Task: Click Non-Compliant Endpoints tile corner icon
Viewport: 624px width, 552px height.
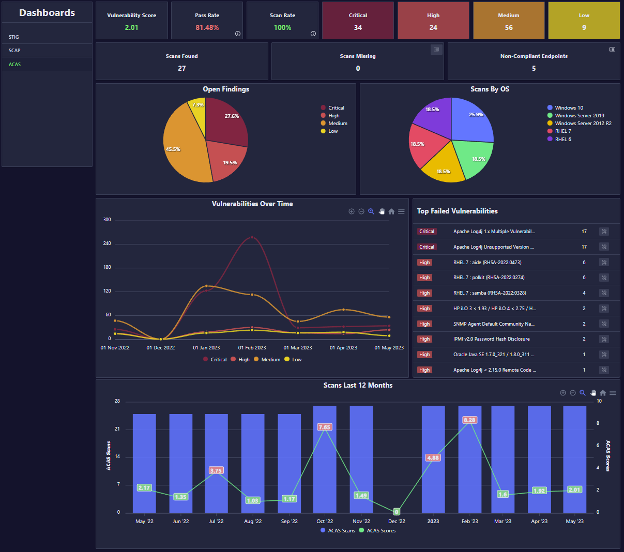Action: 611,49
